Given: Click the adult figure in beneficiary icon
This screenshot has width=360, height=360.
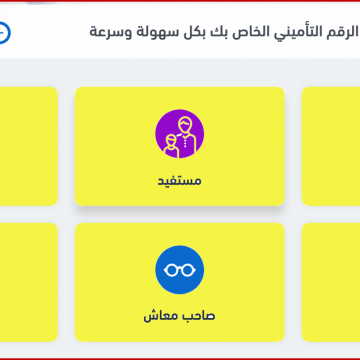Looking at the screenshot, I should click(185, 136).
